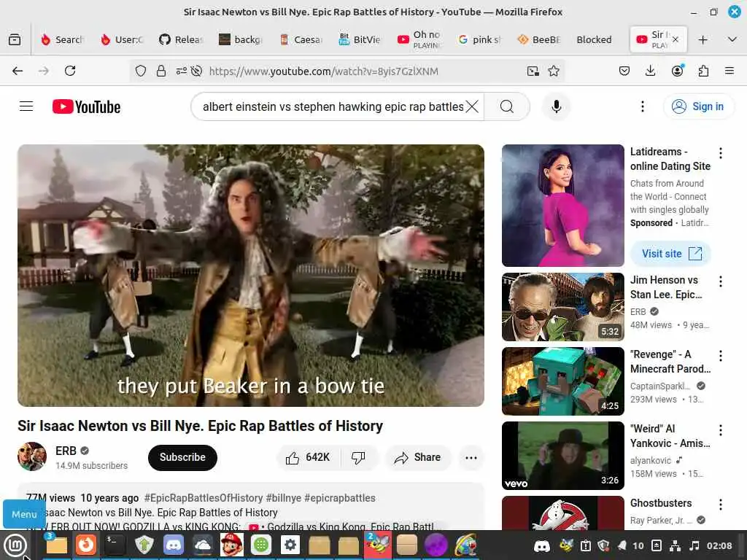Screen dimensions: 747x560
Task: Visit site for Latidreams ad
Action: coord(671,253)
